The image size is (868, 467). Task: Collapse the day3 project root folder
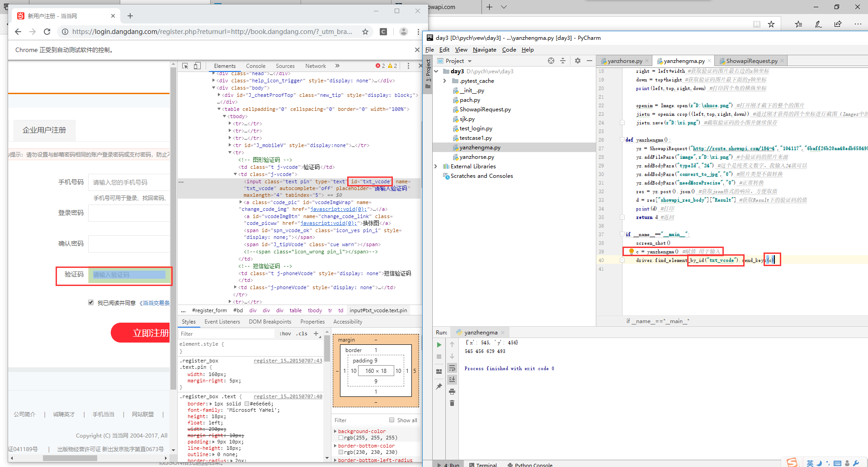coord(436,71)
